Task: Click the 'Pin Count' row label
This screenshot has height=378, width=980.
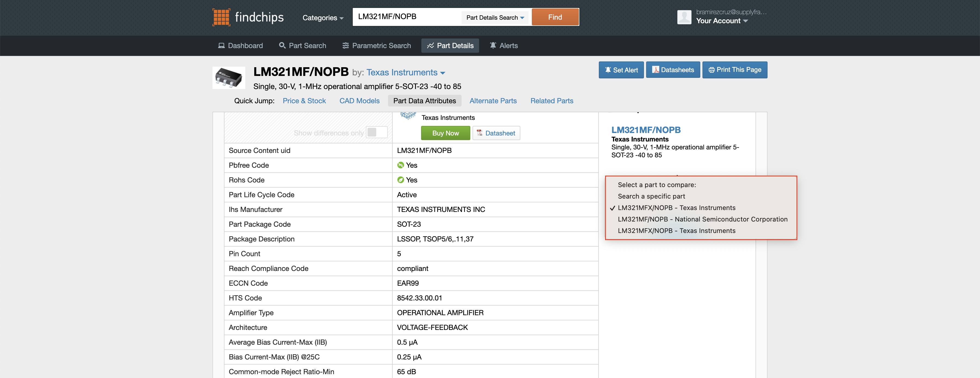Action: [x=244, y=254]
